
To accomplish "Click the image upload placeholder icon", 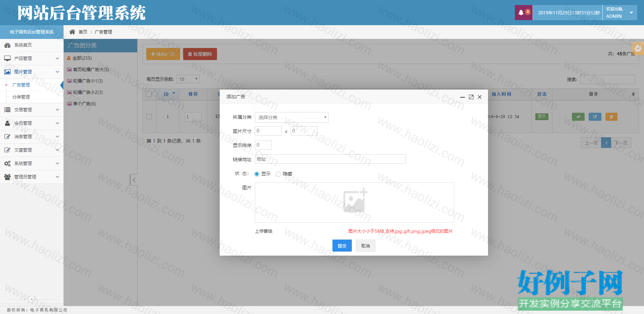I will 355,201.
